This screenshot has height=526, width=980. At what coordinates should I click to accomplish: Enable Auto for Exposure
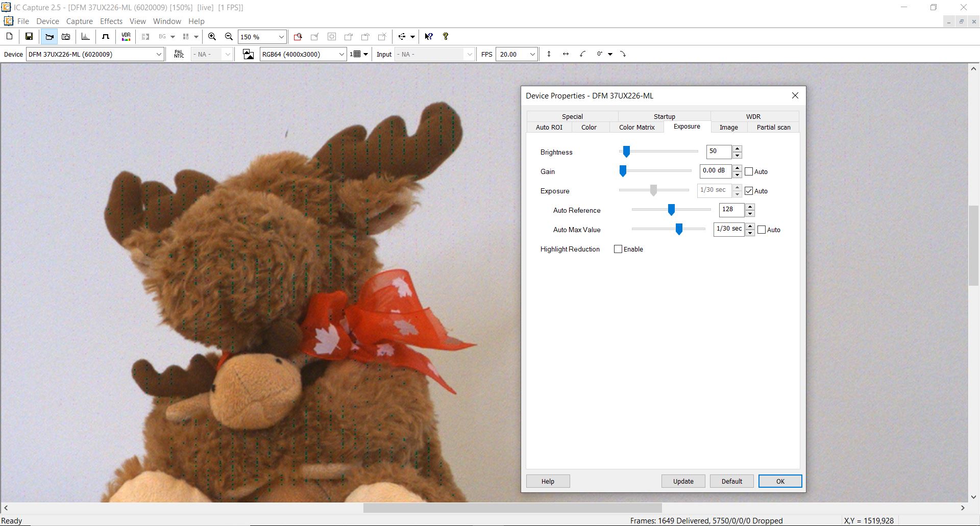coord(749,191)
